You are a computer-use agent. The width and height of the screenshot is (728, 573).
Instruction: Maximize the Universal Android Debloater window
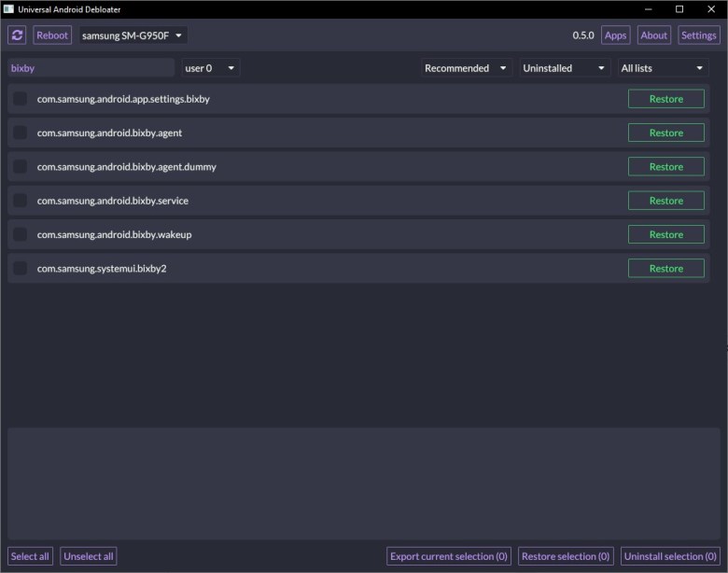679,8
